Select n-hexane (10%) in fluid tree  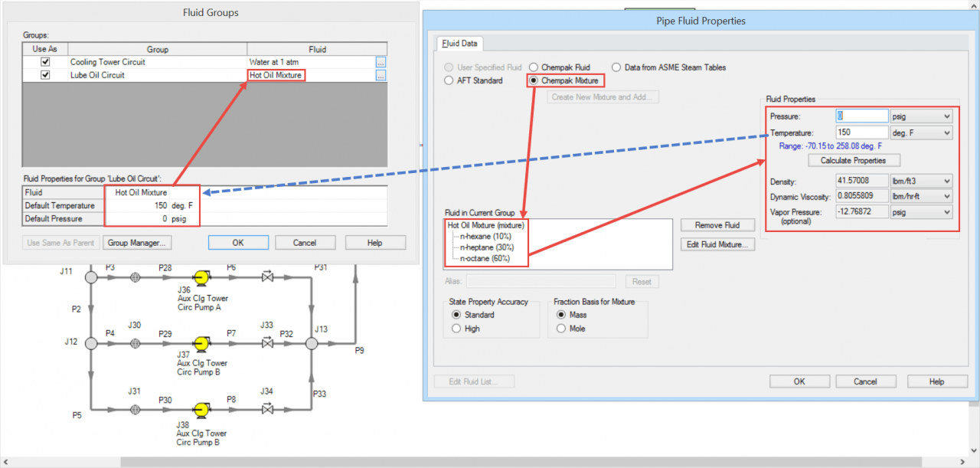pos(487,237)
